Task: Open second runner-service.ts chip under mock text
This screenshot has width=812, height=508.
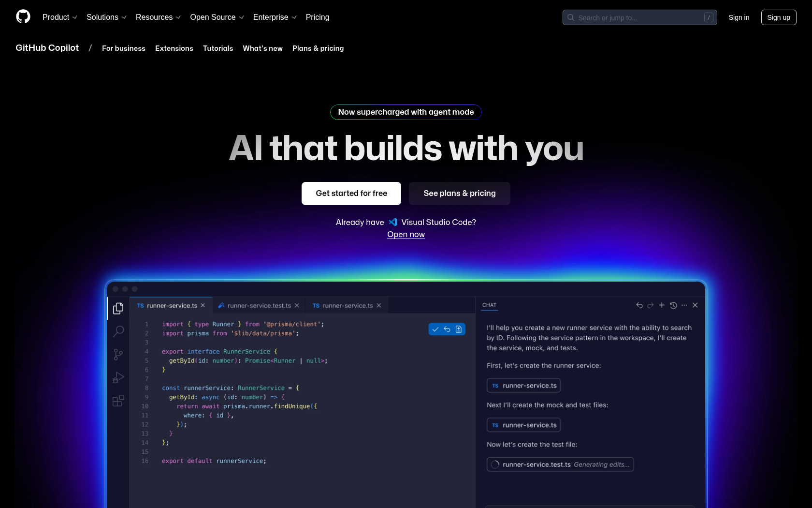Action: (523, 425)
